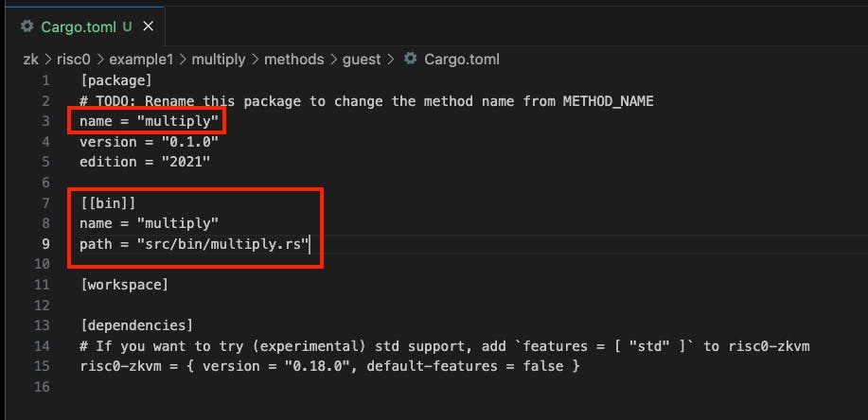Click the risc0-zkvm dependency line
The height and width of the screenshot is (420, 868).
(x=329, y=366)
